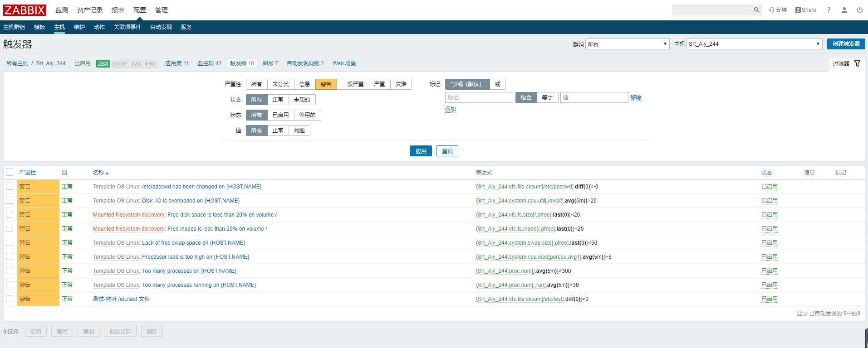Open 所有主机 breadcrumb link
The image size is (868, 348).
coord(17,63)
